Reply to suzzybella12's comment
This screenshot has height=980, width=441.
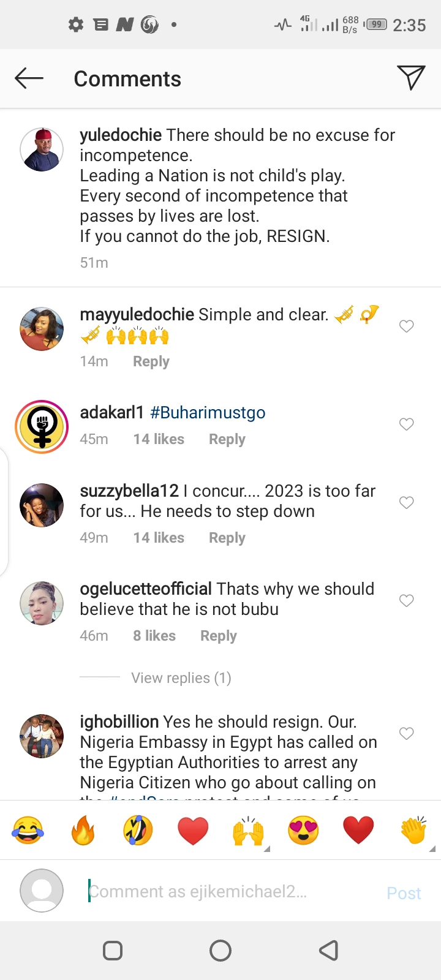pos(227,538)
